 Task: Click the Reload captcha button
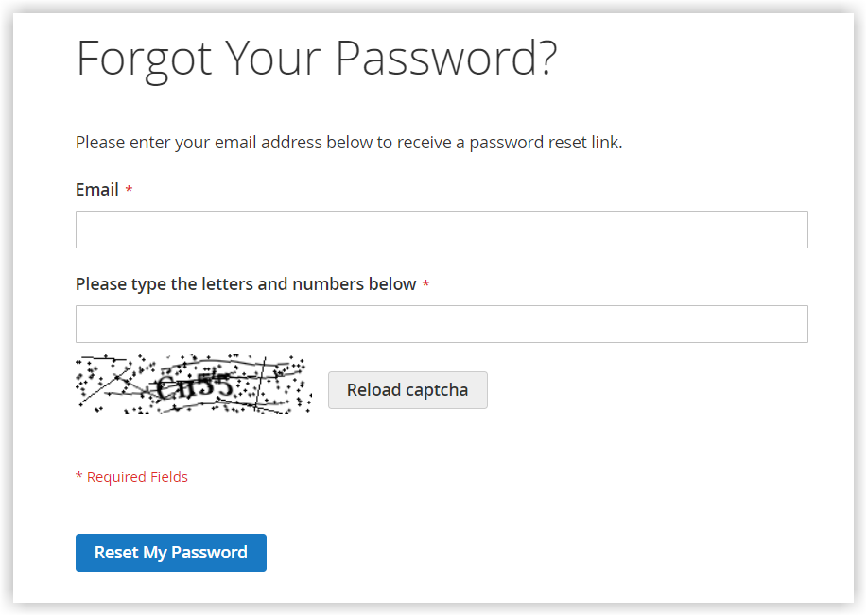pyautogui.click(x=407, y=390)
